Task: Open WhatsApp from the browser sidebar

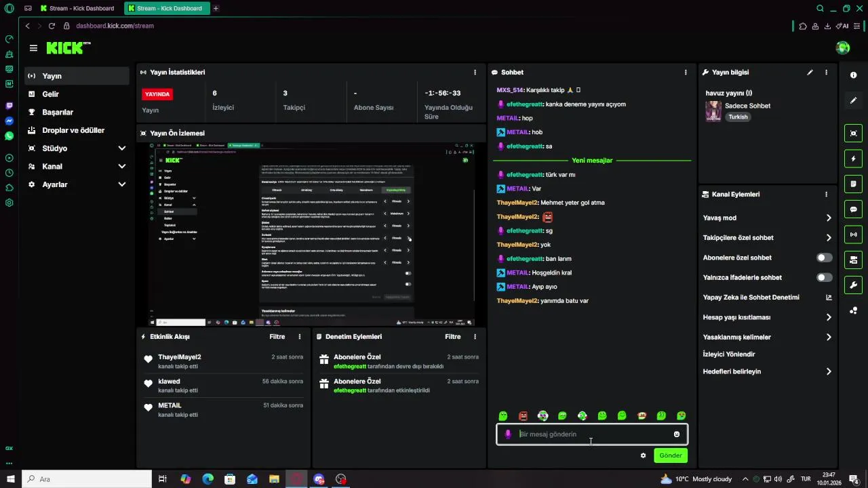Action: 9,136
